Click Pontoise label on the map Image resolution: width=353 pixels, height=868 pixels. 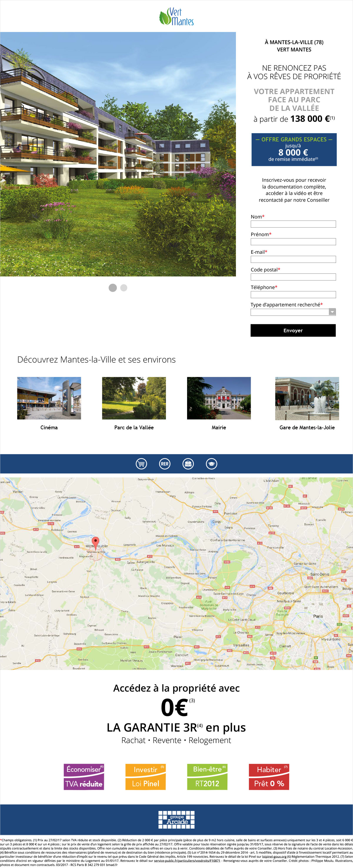[230, 513]
